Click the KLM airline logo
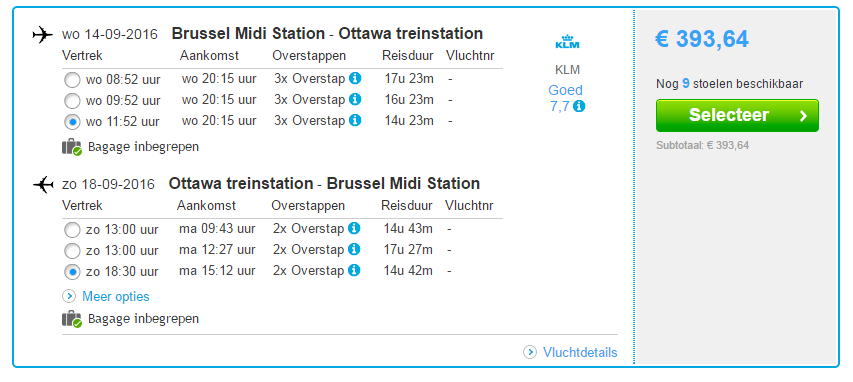 (x=567, y=42)
